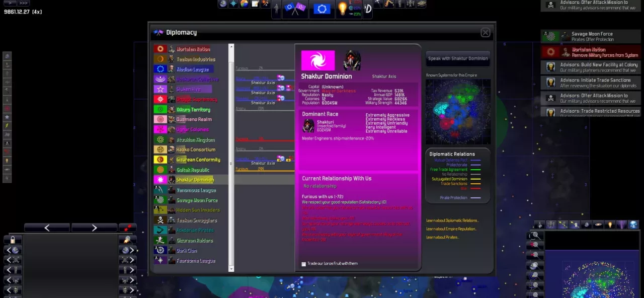The width and height of the screenshot is (644, 298).
Task: Click the red arrows icon beside navigation arrows
Action: (128, 228)
